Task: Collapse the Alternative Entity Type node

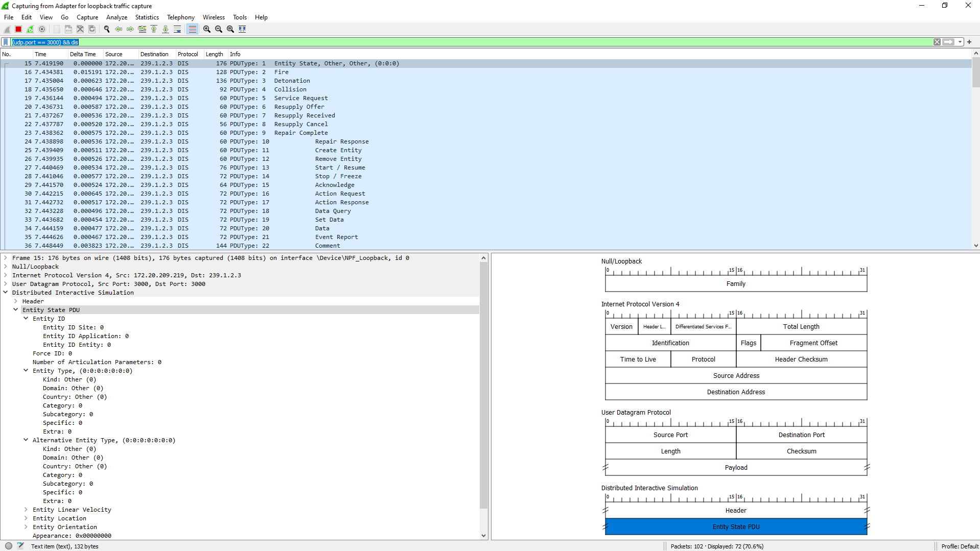Action: pos(26,440)
